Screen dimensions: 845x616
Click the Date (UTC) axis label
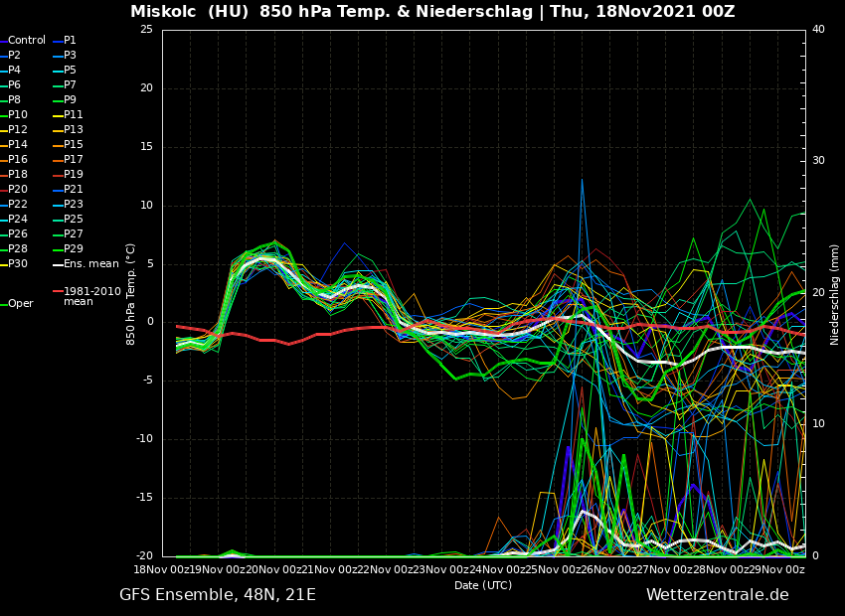click(483, 586)
